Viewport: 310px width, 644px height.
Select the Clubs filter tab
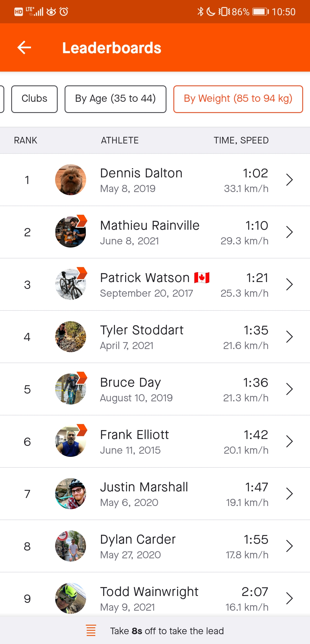34,99
